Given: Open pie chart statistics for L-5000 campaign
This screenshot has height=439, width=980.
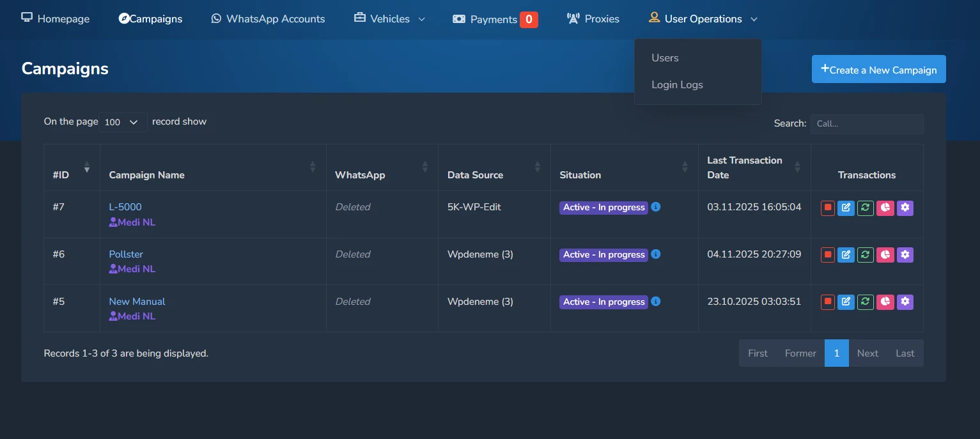Looking at the screenshot, I should point(885,208).
